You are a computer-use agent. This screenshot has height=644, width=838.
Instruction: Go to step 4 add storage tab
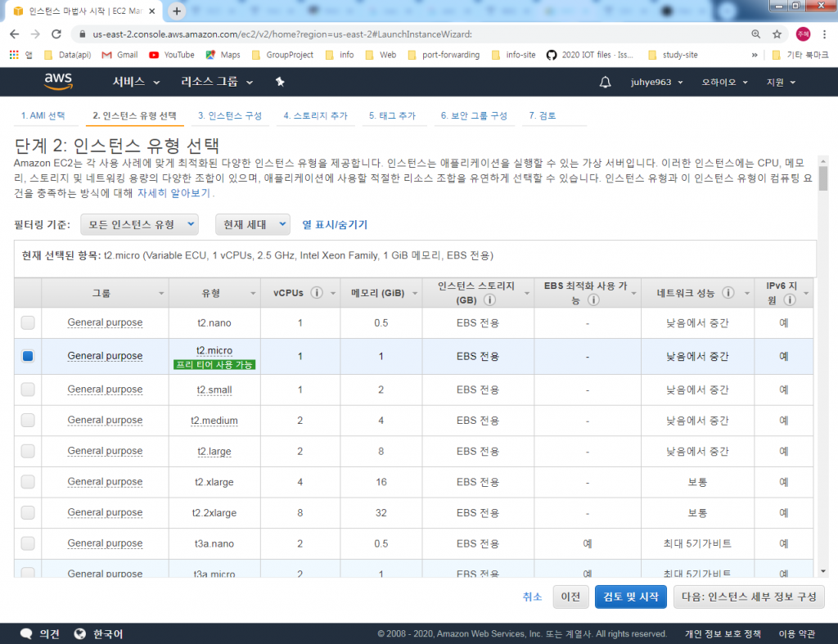pyautogui.click(x=315, y=115)
